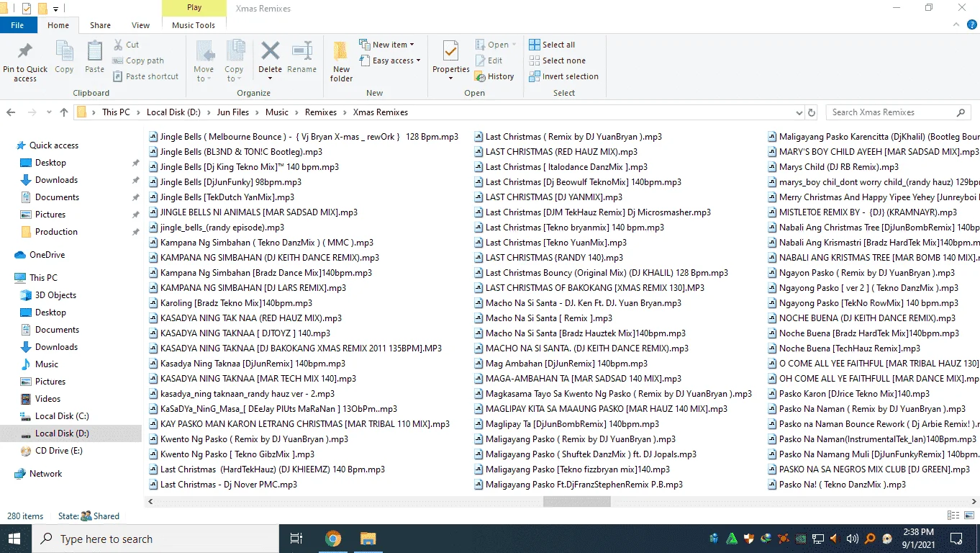This screenshot has height=553, width=980.
Task: Click the Up one level arrow
Action: 64,112
